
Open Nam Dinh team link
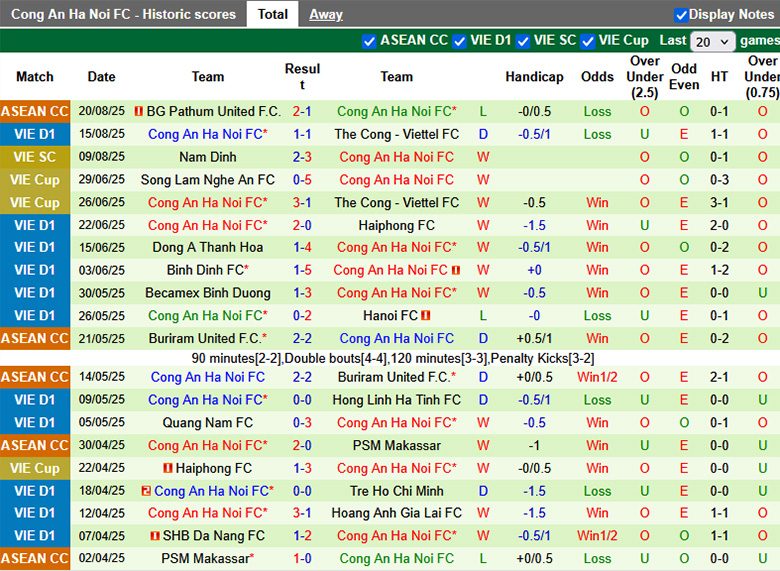(208, 157)
